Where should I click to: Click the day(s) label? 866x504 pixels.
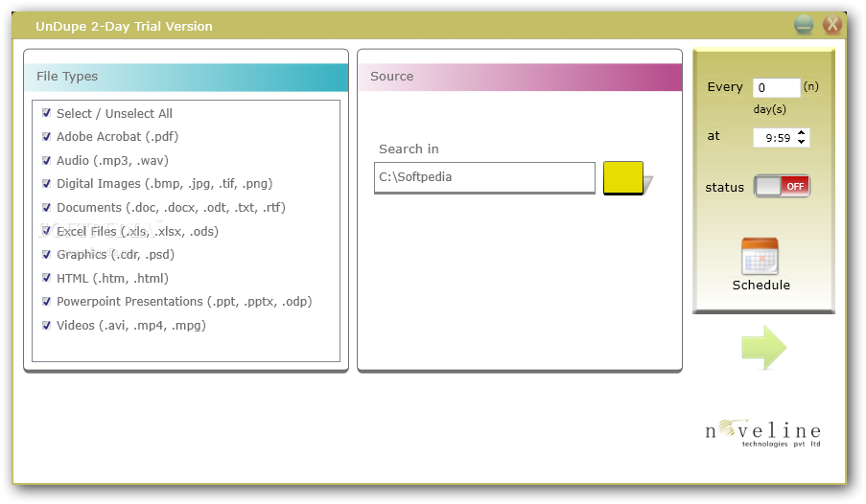pyautogui.click(x=769, y=109)
